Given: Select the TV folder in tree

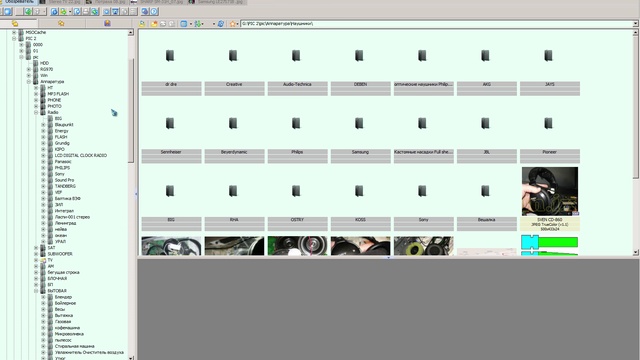Looking at the screenshot, I should point(50,260).
